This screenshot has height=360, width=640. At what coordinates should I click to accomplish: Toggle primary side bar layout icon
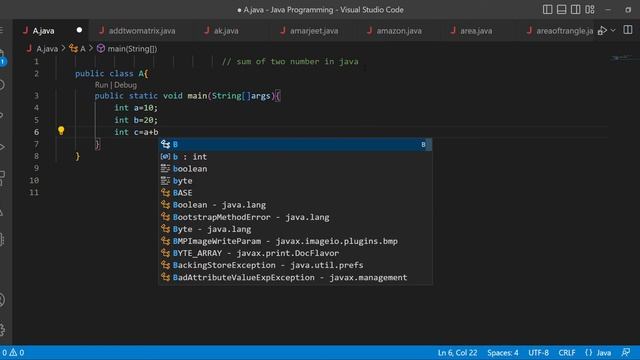click(547, 9)
